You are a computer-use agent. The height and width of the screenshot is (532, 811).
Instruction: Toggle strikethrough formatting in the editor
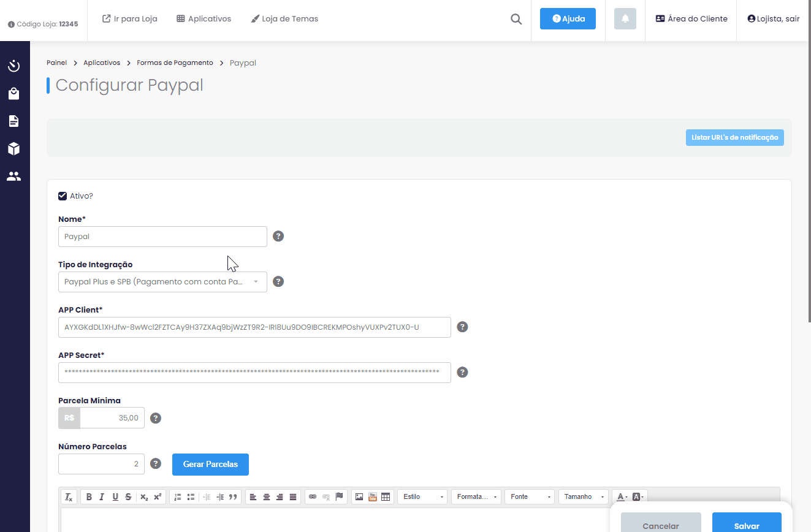(x=128, y=496)
